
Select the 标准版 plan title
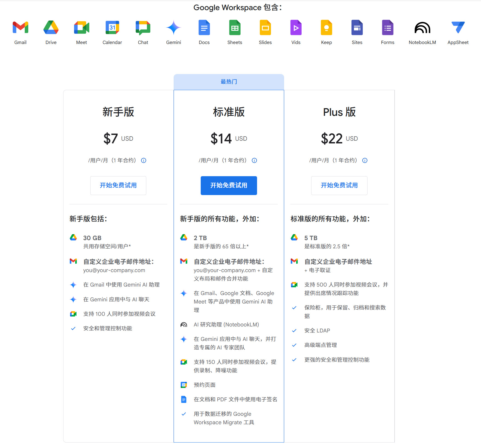coord(229,112)
